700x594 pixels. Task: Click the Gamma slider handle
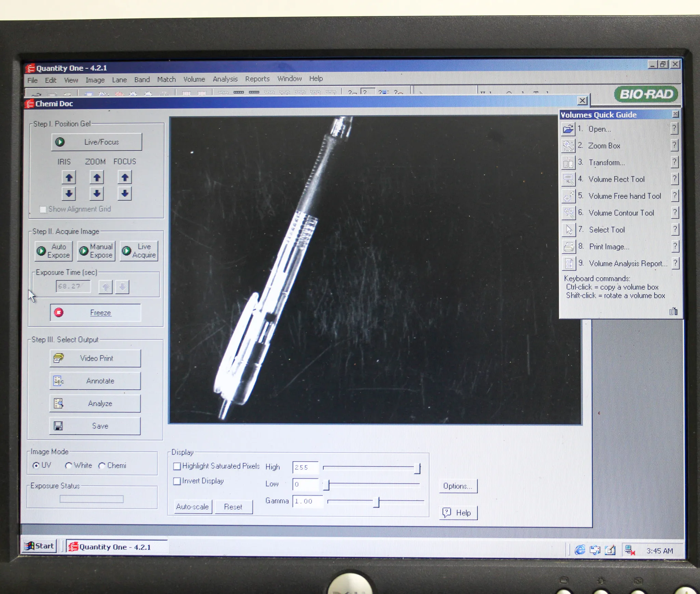coord(376,502)
